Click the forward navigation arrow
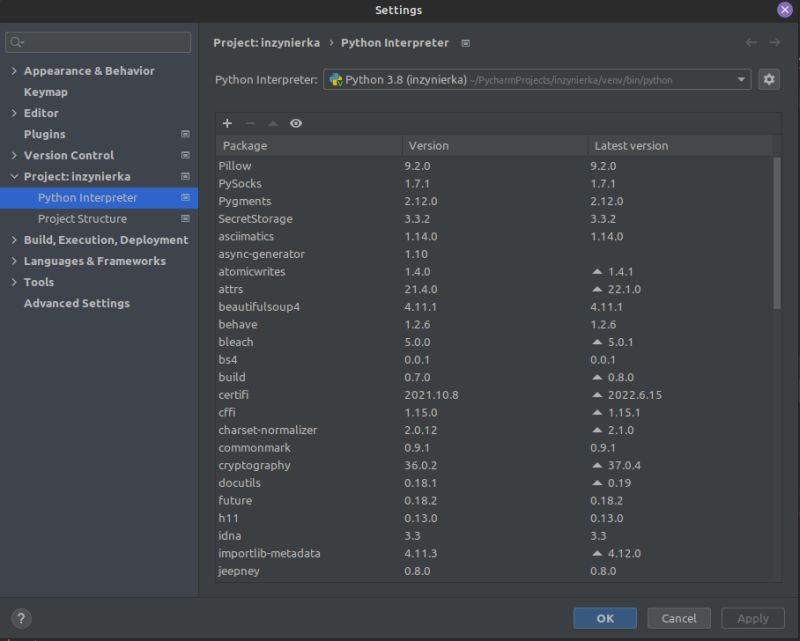800x641 pixels. click(x=775, y=43)
